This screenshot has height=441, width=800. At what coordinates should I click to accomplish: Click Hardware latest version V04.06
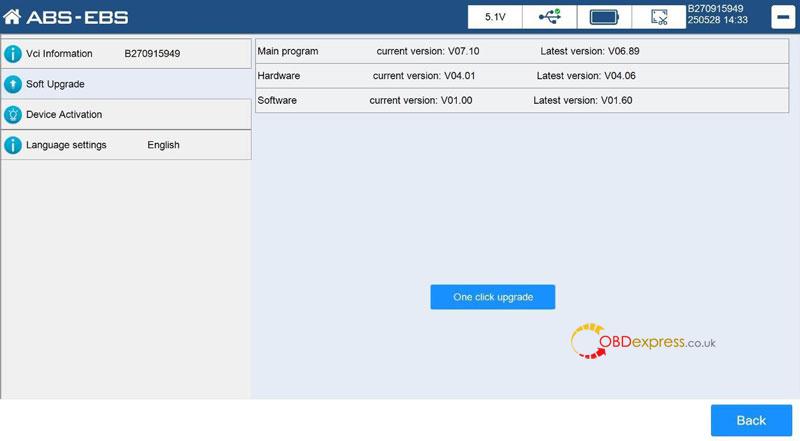[x=586, y=76]
